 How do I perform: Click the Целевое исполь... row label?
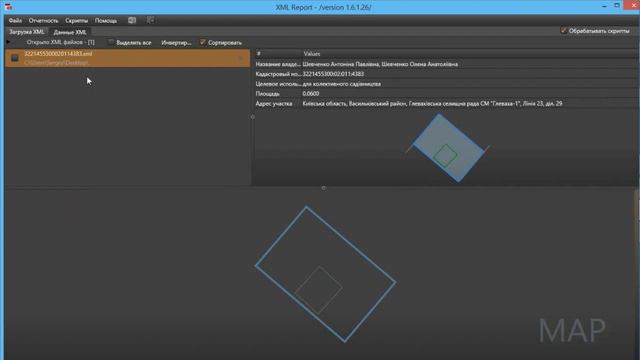click(x=278, y=84)
